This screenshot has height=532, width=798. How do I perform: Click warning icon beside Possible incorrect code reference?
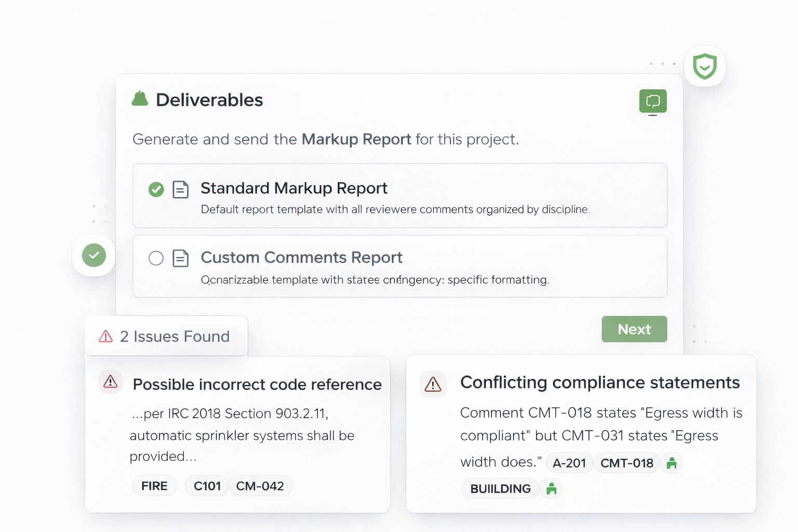click(x=111, y=382)
